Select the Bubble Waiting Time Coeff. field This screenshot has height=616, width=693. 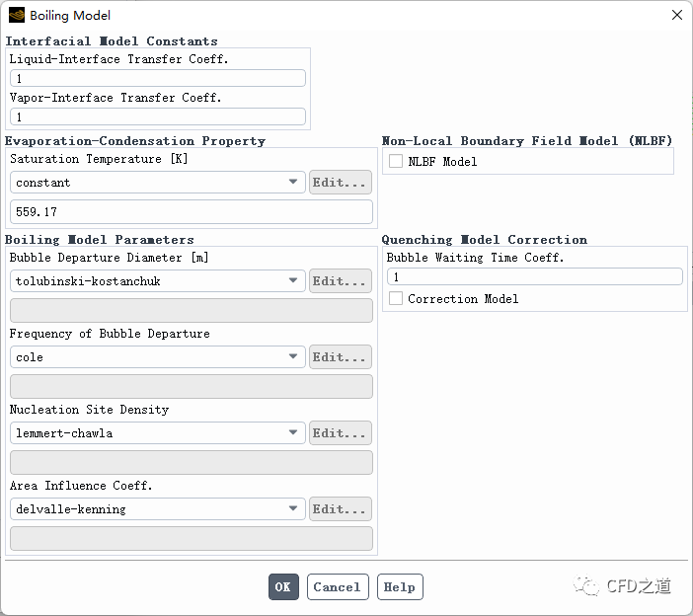pos(534,277)
